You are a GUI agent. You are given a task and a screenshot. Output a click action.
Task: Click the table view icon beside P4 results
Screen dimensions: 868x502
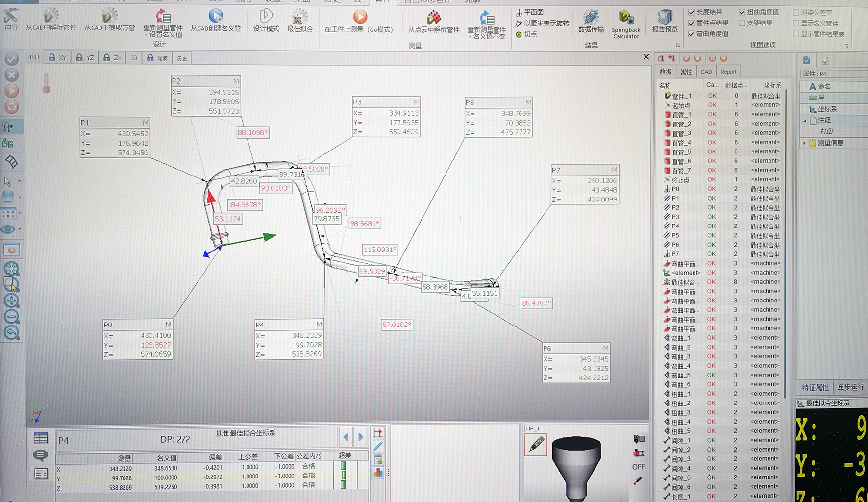tap(41, 438)
